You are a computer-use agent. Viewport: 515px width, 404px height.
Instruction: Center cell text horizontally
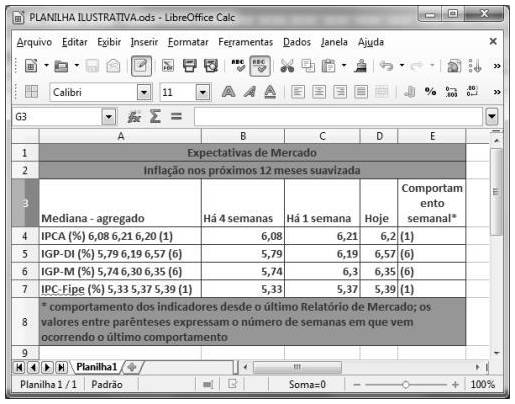[319, 92]
